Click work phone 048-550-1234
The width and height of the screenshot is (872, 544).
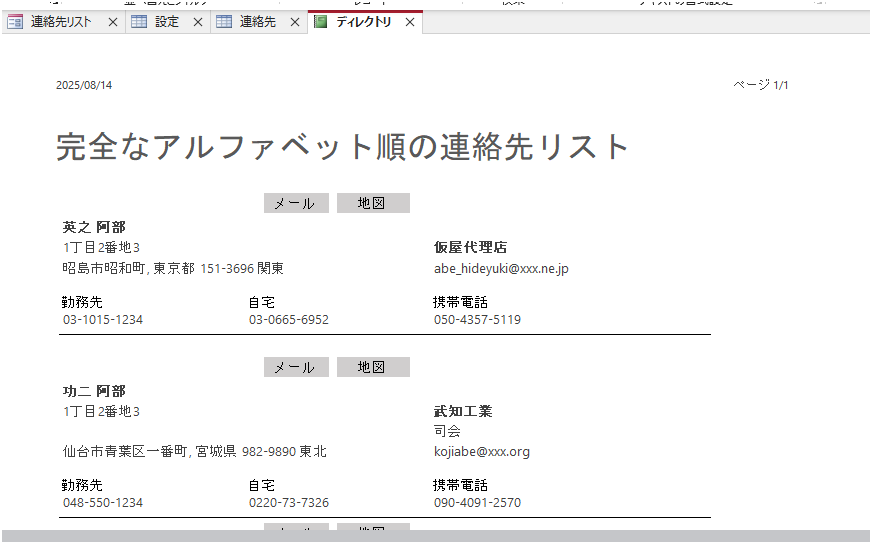click(x=103, y=503)
